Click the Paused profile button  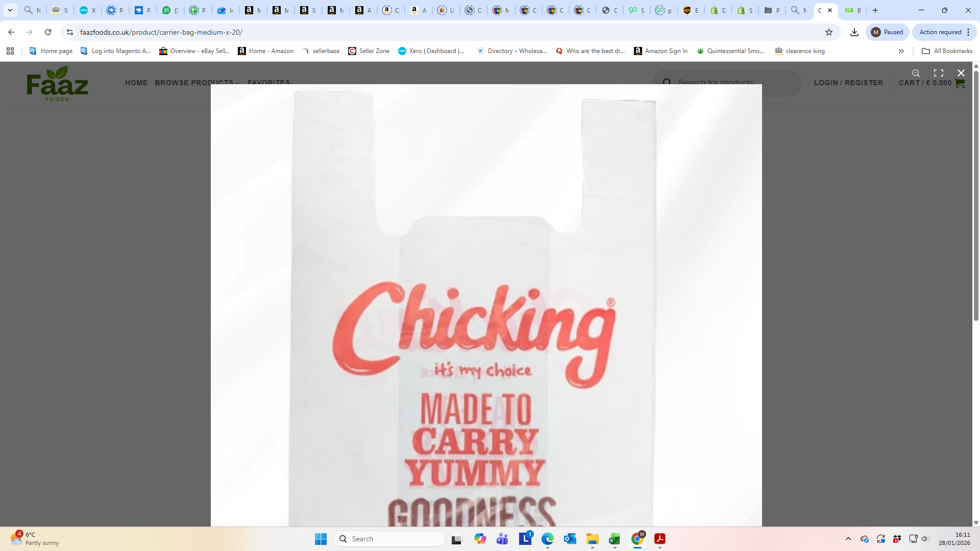887,32
